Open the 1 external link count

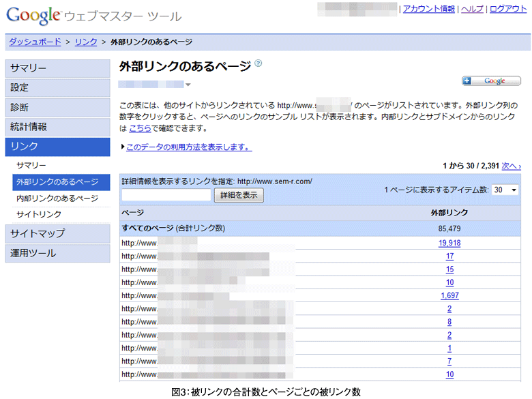[x=449, y=348]
